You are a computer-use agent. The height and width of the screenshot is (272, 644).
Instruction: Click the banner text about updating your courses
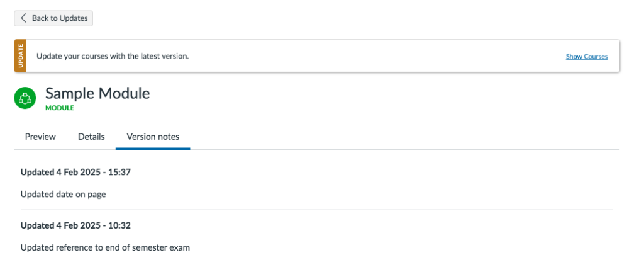pyautogui.click(x=113, y=56)
